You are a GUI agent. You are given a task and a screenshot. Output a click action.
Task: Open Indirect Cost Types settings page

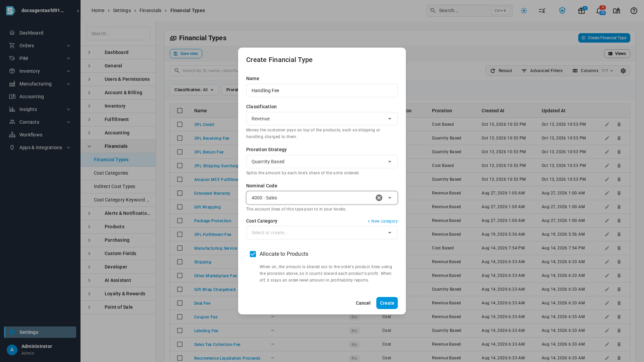(118, 186)
